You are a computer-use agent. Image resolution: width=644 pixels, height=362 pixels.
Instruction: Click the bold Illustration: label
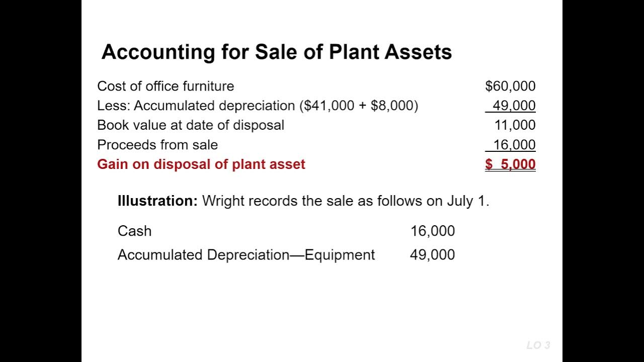point(157,201)
